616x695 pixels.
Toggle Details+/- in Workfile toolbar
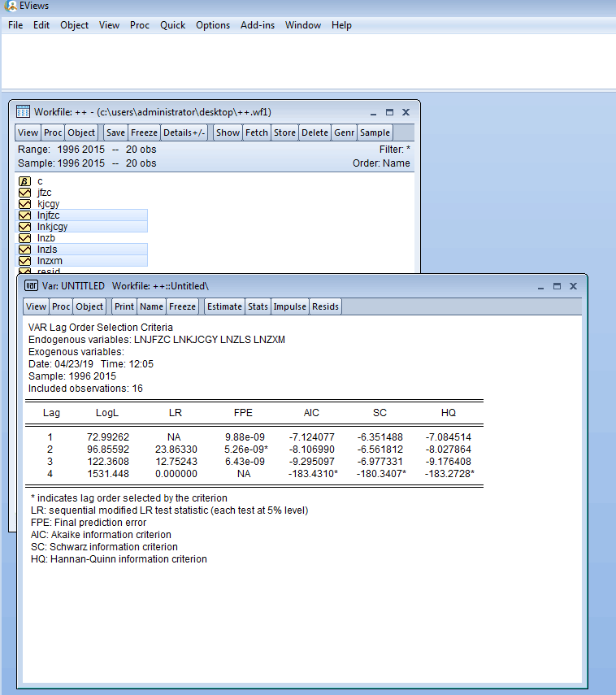tap(184, 132)
